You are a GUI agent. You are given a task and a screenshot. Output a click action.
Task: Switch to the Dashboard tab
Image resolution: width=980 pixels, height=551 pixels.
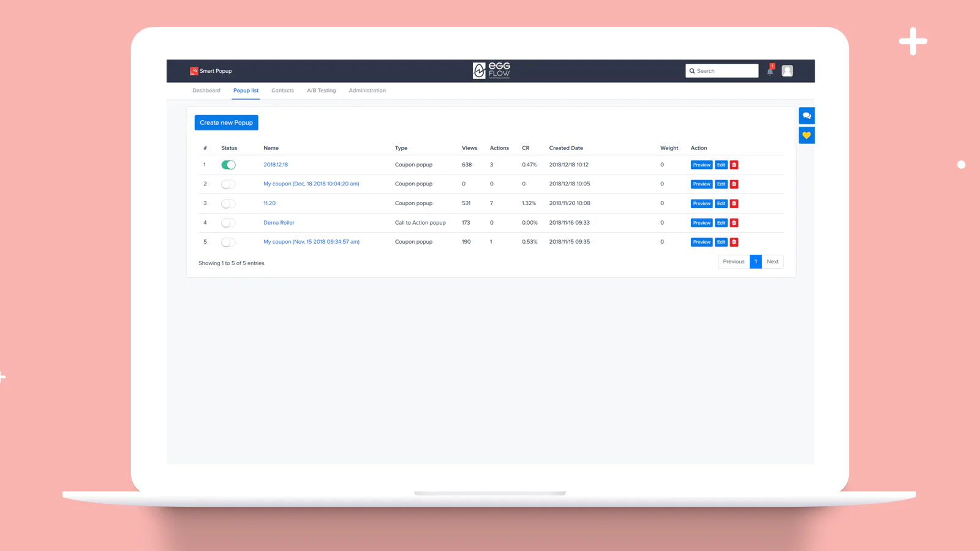point(206,91)
